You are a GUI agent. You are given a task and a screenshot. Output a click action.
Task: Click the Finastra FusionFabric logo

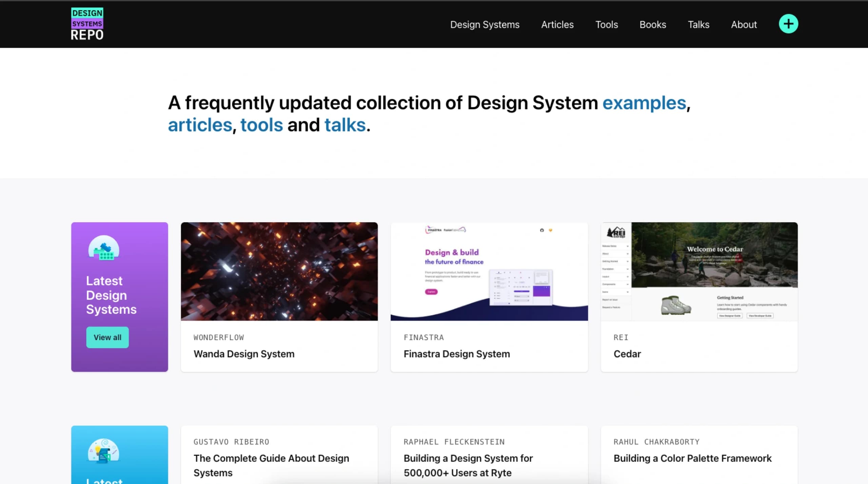[445, 230]
